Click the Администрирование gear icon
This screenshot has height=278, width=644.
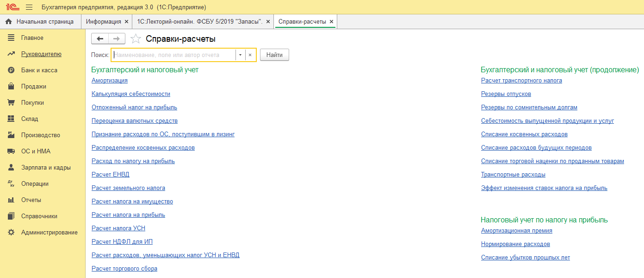pyautogui.click(x=11, y=233)
